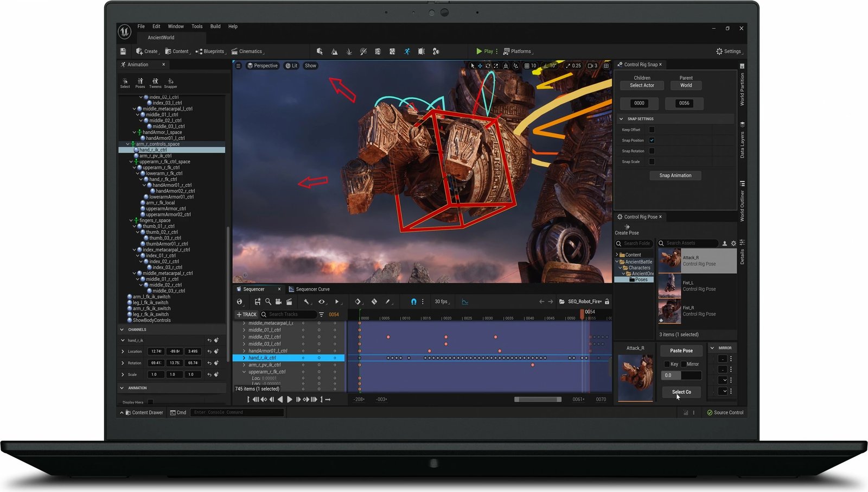Toggle the Mirror checkbox near Paste Pose

coord(684,364)
